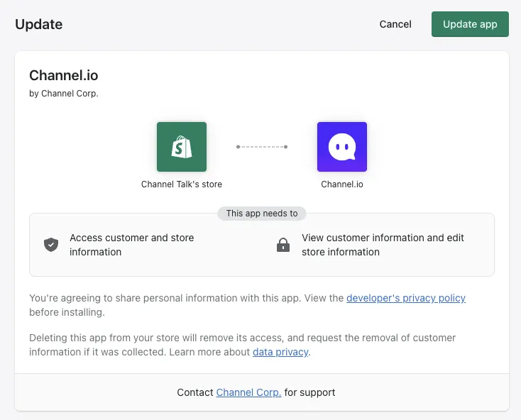Click the Update page heading
The image size is (521, 420).
click(x=39, y=24)
